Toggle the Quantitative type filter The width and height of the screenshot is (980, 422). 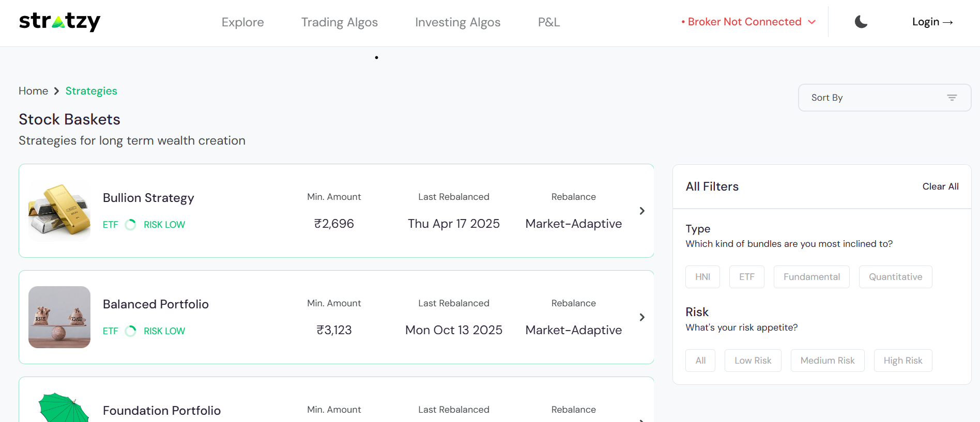click(x=895, y=277)
